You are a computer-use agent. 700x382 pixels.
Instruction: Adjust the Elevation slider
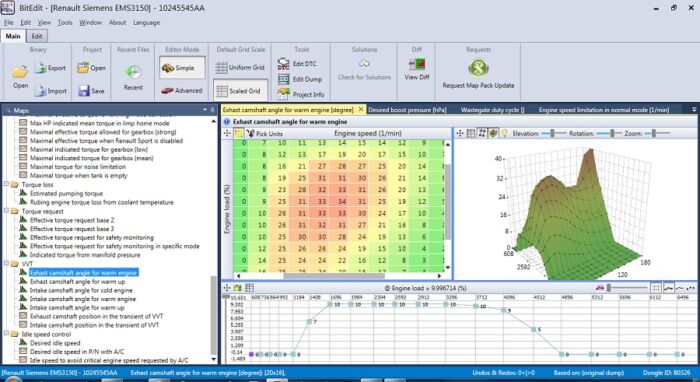pos(553,133)
